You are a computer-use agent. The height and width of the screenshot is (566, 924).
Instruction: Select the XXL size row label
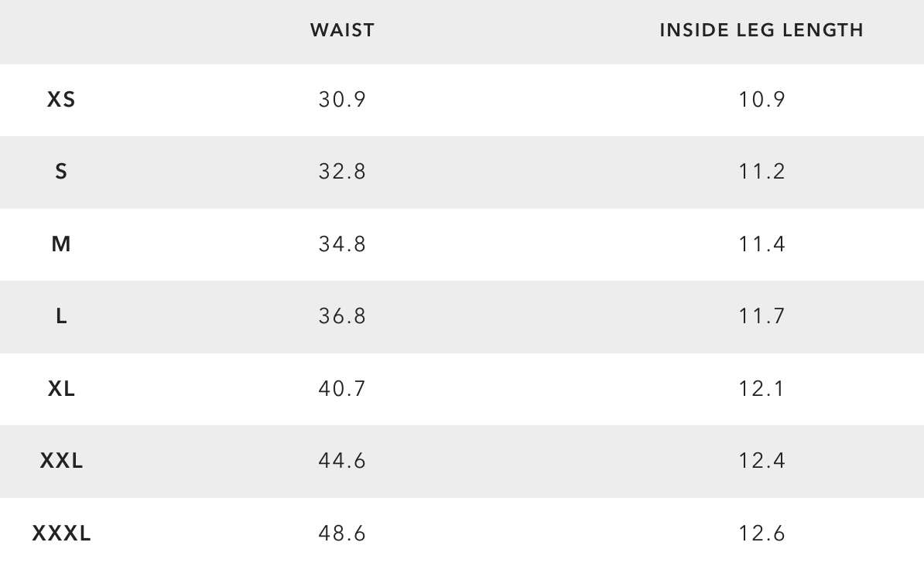point(61,461)
